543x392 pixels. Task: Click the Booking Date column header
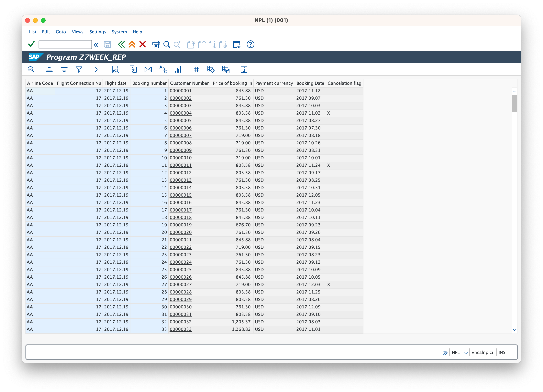[x=310, y=83]
